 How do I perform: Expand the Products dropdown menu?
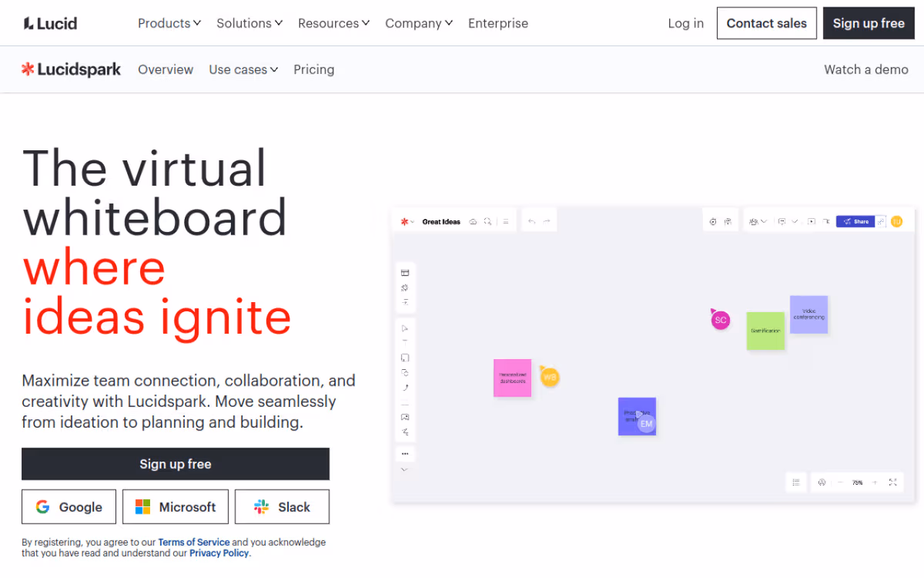[169, 23]
